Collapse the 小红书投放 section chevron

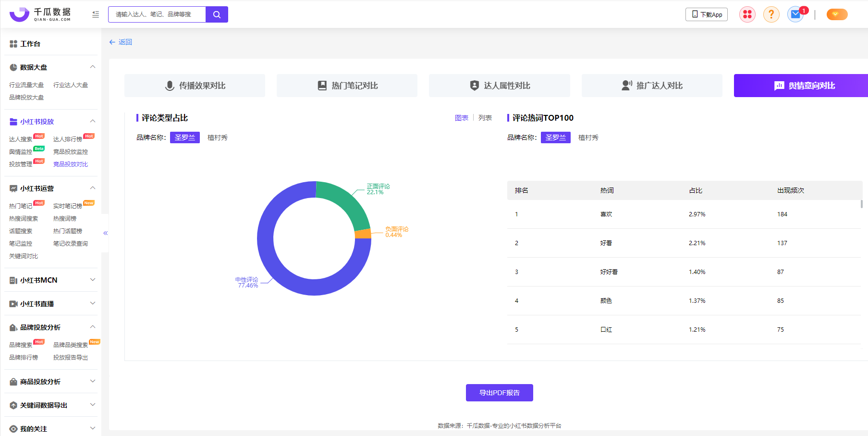click(93, 121)
